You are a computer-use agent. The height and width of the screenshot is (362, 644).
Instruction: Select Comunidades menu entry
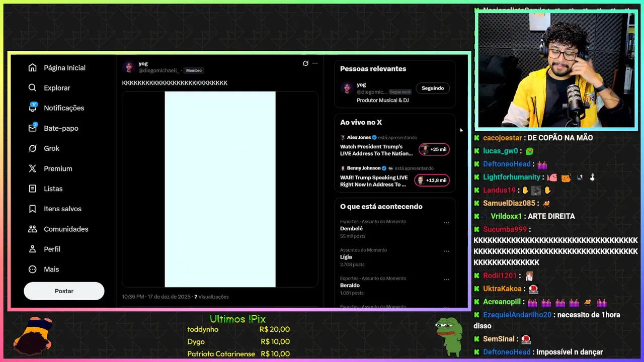coord(66,229)
